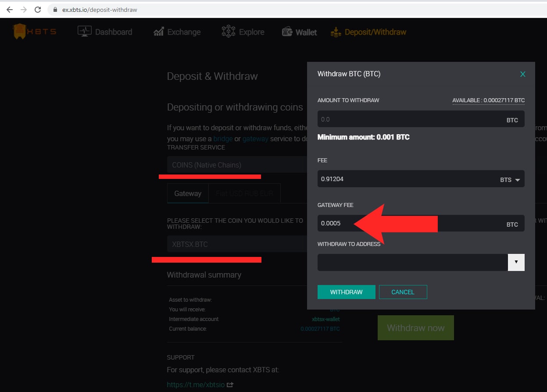Image resolution: width=547 pixels, height=392 pixels.
Task: Click the browser back arrow
Action: [x=10, y=9]
